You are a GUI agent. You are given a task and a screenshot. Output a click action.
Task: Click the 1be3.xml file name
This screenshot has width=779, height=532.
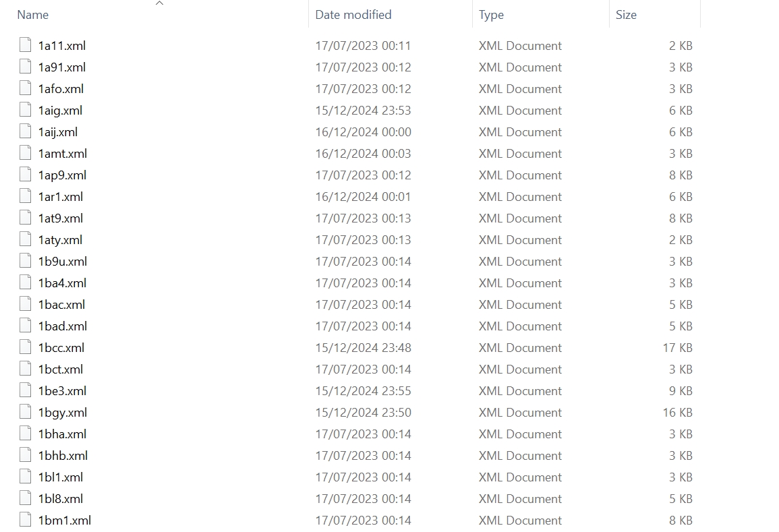pos(62,391)
